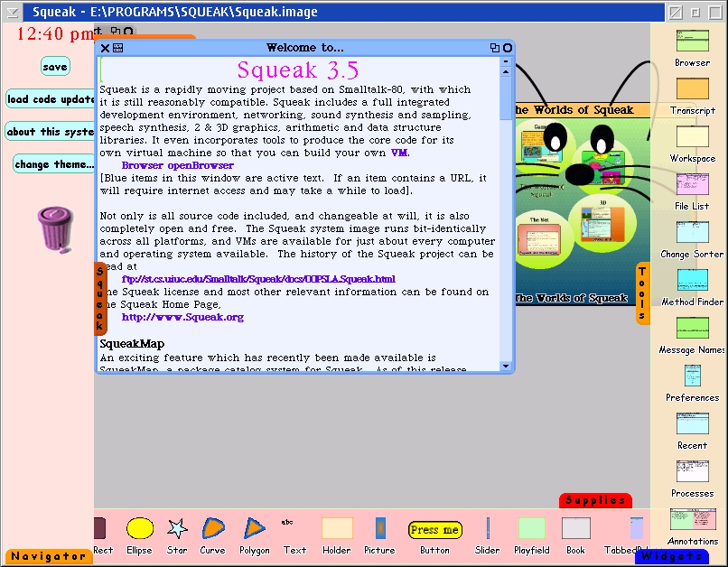Open the Message Names tool icon
Image resolution: width=728 pixels, height=567 pixels.
(x=692, y=328)
